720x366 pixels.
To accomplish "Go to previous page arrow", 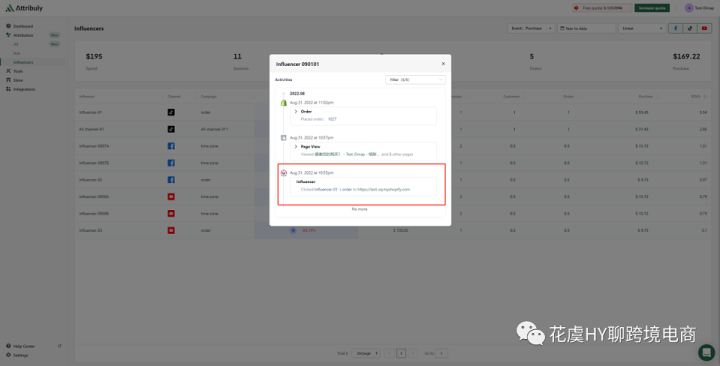I will pos(389,353).
